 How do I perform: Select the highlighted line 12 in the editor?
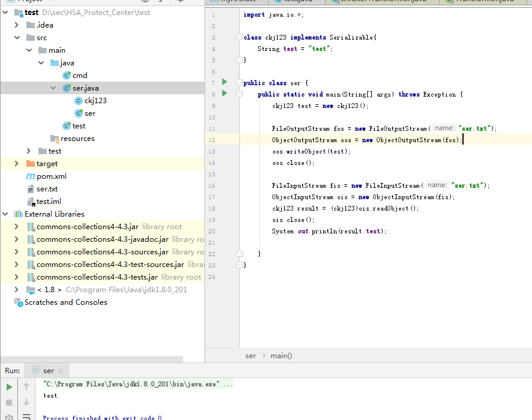click(x=360, y=139)
